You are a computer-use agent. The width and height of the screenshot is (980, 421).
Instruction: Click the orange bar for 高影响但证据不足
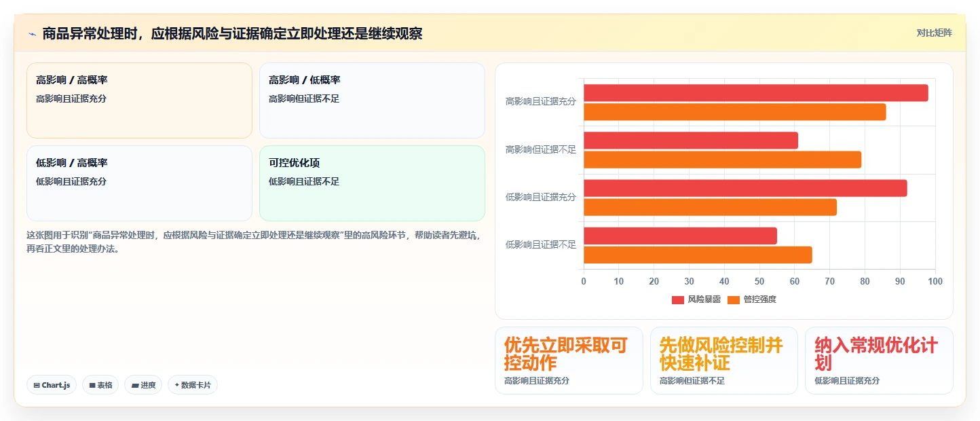[x=723, y=160]
